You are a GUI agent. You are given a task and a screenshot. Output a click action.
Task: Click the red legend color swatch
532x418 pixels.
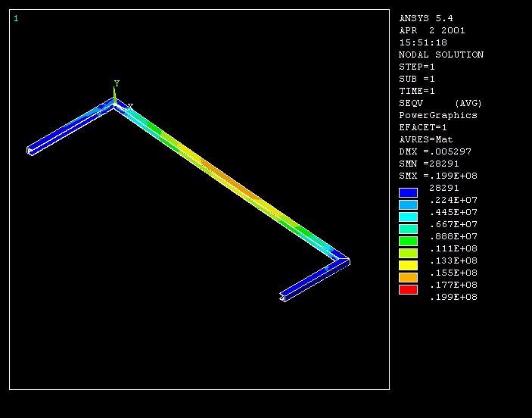click(408, 289)
